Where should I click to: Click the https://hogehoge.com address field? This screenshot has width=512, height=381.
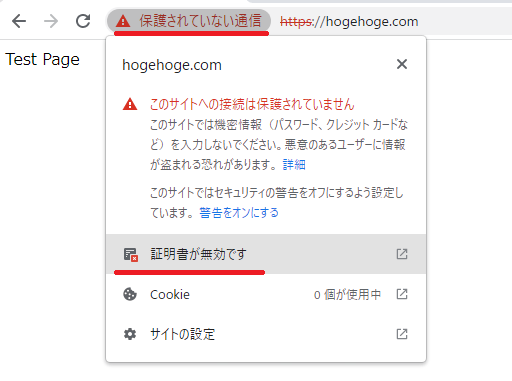(349, 22)
